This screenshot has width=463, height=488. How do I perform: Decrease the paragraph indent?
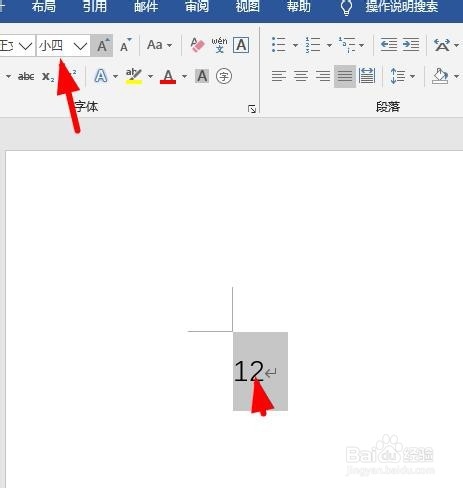click(389, 45)
